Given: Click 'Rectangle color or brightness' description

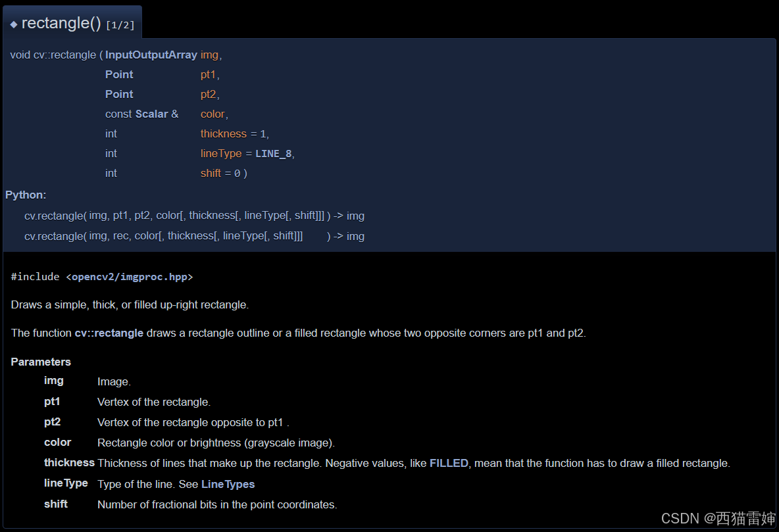Looking at the screenshot, I should [x=216, y=443].
